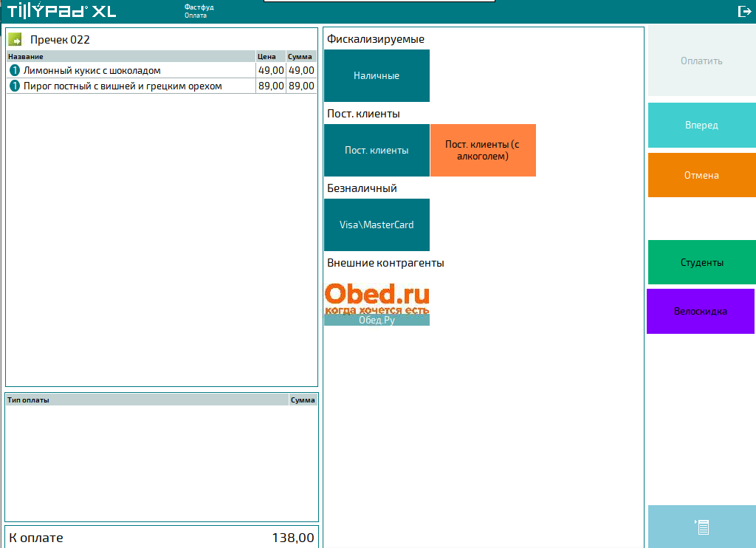Click quantity badge next to Лимонный кукис
Image resolution: width=756 pixels, height=548 pixels.
coord(14,71)
